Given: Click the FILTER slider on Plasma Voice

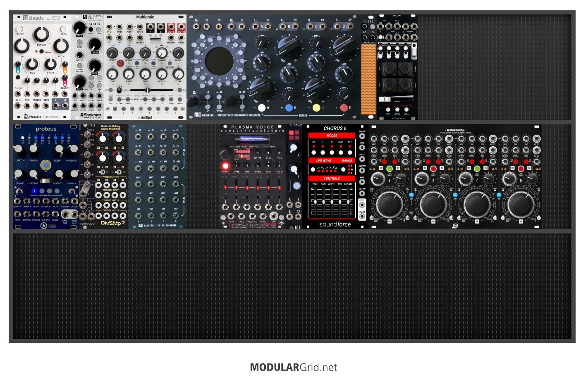Looking at the screenshot, I should (279, 188).
